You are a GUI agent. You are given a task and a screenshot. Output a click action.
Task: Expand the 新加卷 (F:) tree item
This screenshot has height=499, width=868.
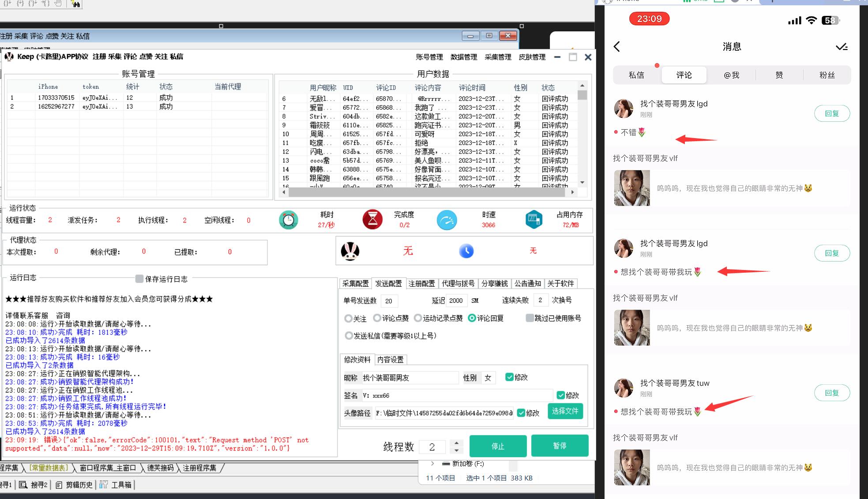(x=432, y=463)
